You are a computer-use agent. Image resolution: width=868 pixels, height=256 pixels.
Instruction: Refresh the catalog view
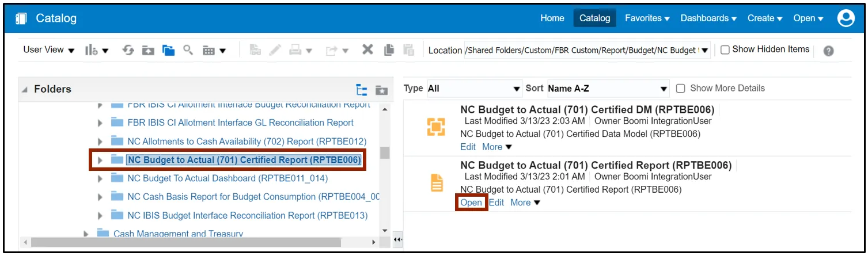pos(129,50)
